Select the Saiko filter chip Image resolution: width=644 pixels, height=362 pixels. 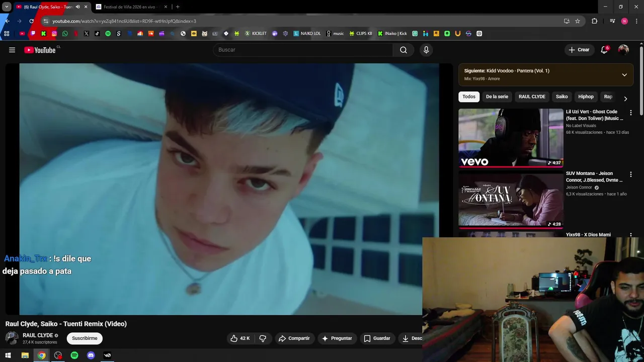coord(561,97)
